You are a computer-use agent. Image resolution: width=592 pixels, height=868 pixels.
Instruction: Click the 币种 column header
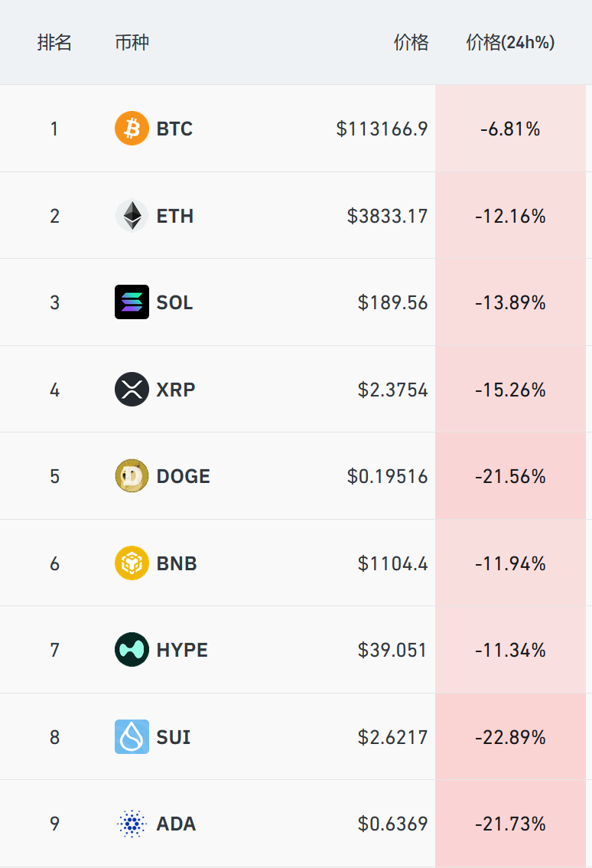132,43
